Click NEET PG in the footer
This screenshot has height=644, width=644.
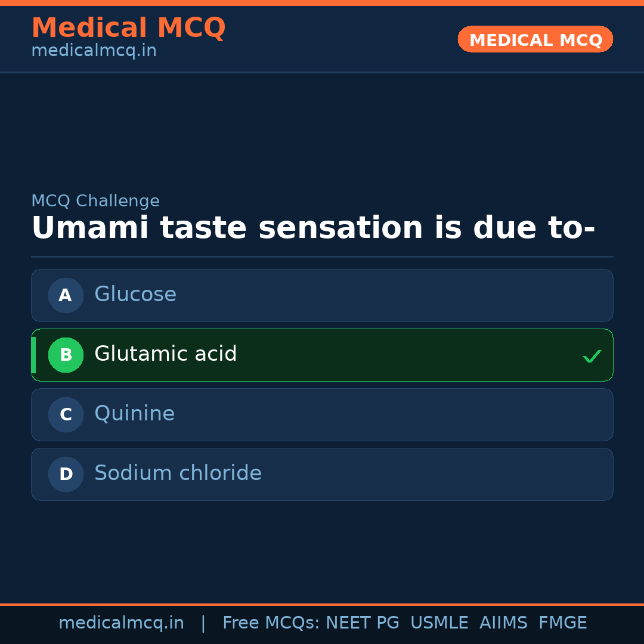tap(363, 623)
